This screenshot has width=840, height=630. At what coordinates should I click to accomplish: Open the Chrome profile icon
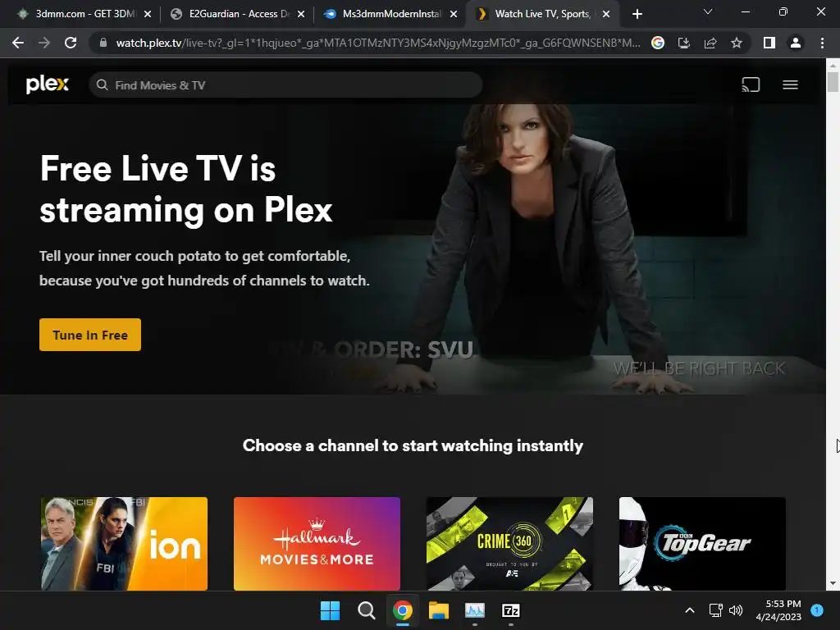(796, 43)
